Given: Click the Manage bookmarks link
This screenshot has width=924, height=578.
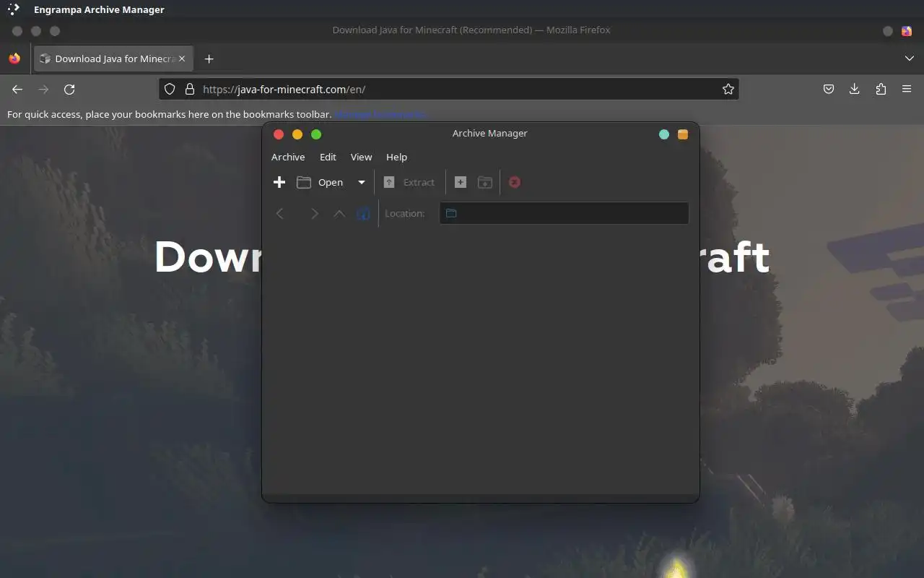Looking at the screenshot, I should point(380,114).
